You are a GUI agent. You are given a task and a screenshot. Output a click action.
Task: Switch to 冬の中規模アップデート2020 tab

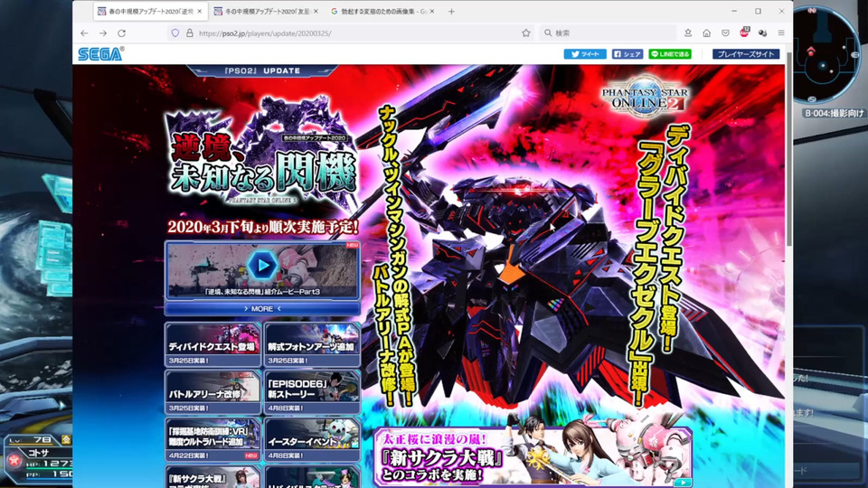(266, 11)
